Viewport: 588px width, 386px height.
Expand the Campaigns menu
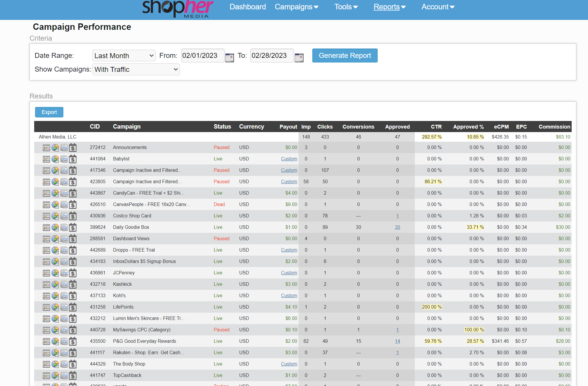coord(296,7)
